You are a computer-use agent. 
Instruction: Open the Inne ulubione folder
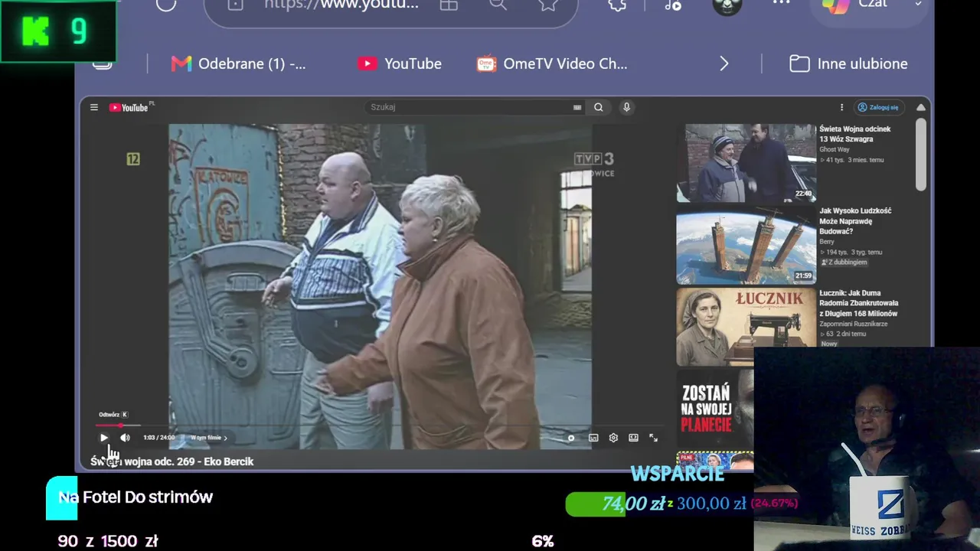click(848, 64)
